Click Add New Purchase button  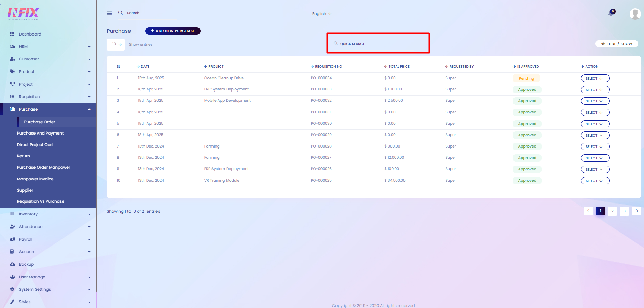click(173, 31)
